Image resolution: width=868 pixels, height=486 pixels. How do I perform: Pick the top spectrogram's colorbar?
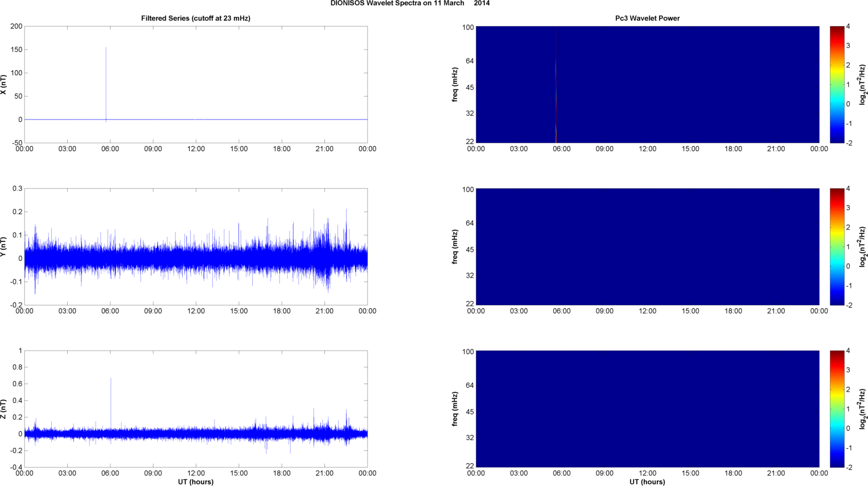click(837, 85)
